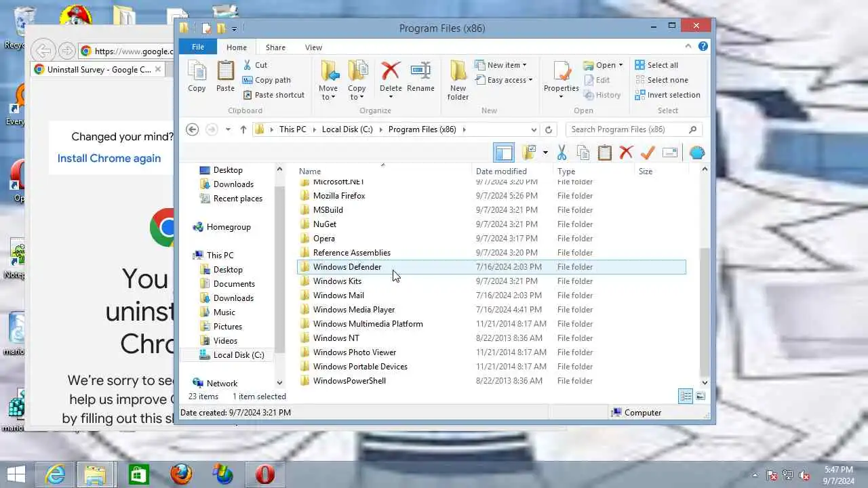Image resolution: width=868 pixels, height=488 pixels.
Task: Open recent locations dropdown next to Forward
Action: click(x=228, y=129)
